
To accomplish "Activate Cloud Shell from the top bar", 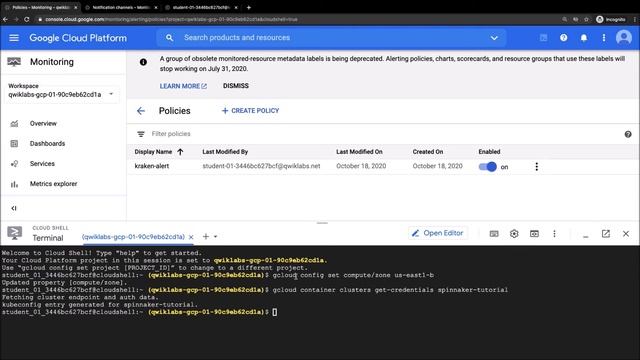I will coord(543,38).
